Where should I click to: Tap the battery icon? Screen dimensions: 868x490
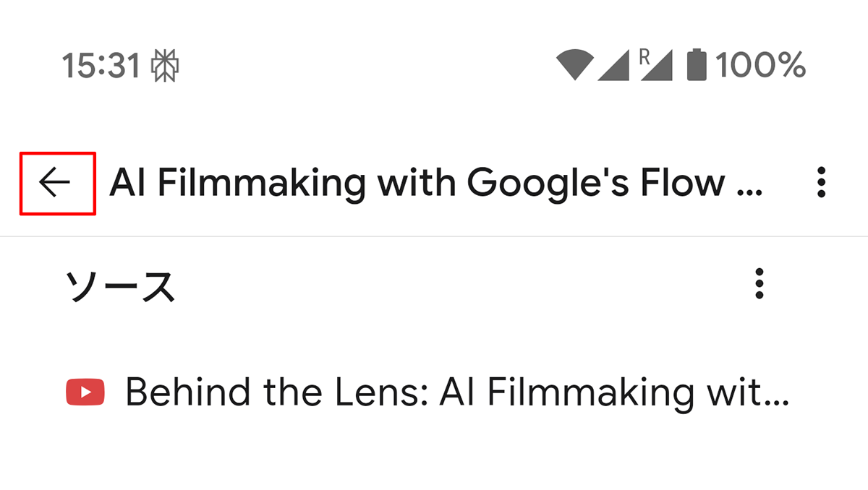[696, 65]
